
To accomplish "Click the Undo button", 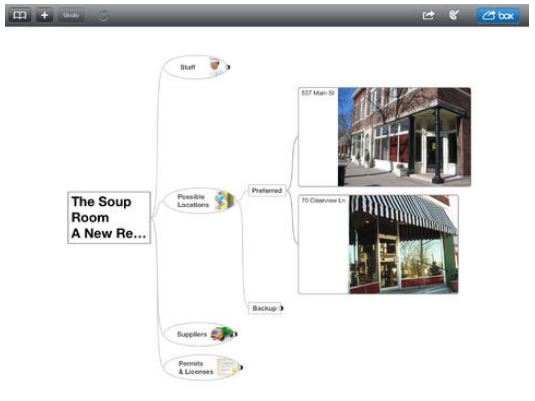I will 71,15.
